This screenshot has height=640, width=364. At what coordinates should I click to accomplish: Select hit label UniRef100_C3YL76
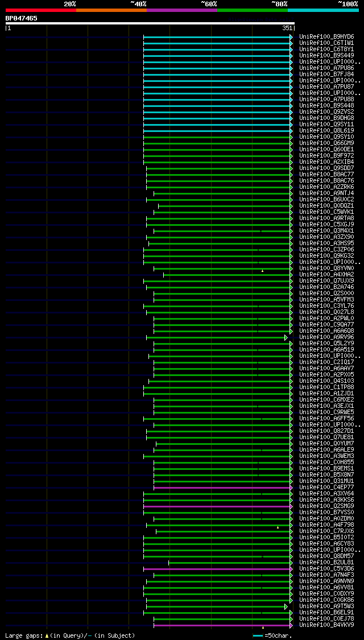tap(326, 305)
